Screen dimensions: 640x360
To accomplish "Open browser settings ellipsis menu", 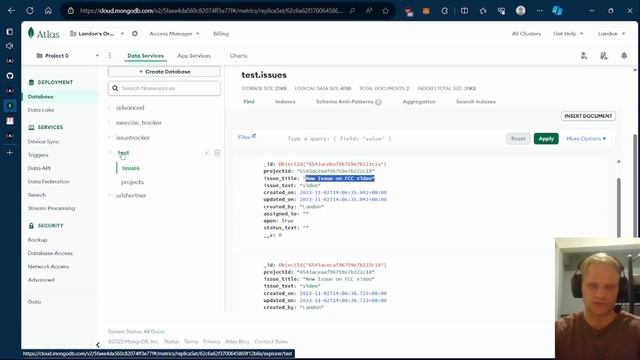I will (x=540, y=11).
